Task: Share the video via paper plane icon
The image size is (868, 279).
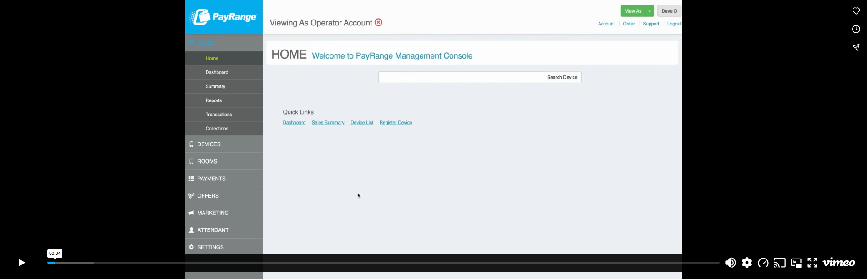Action: [x=856, y=47]
